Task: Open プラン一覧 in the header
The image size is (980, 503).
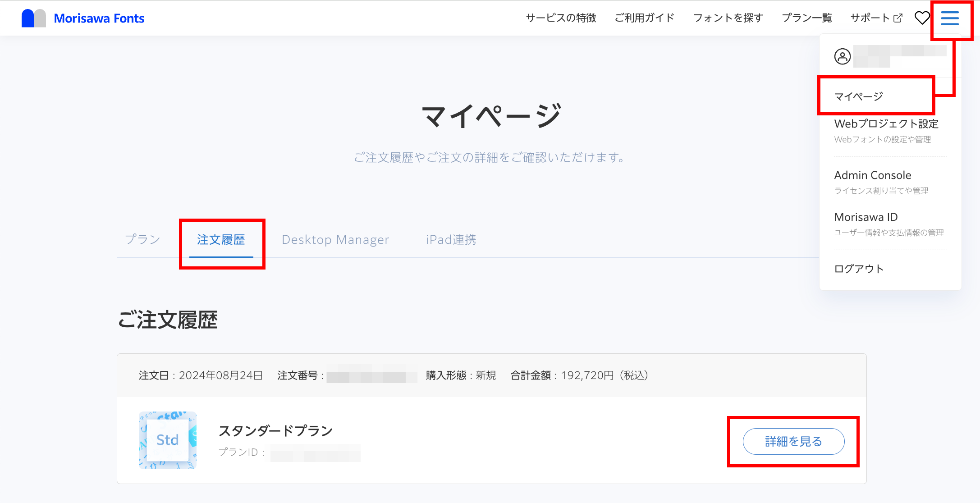Action: pos(807,18)
